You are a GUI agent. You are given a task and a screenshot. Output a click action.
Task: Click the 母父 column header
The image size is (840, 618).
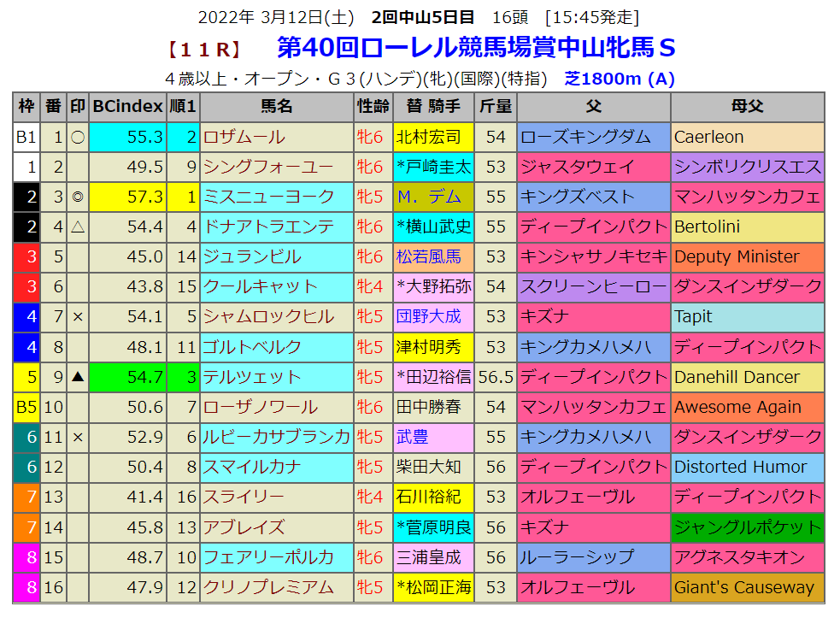pos(747,107)
